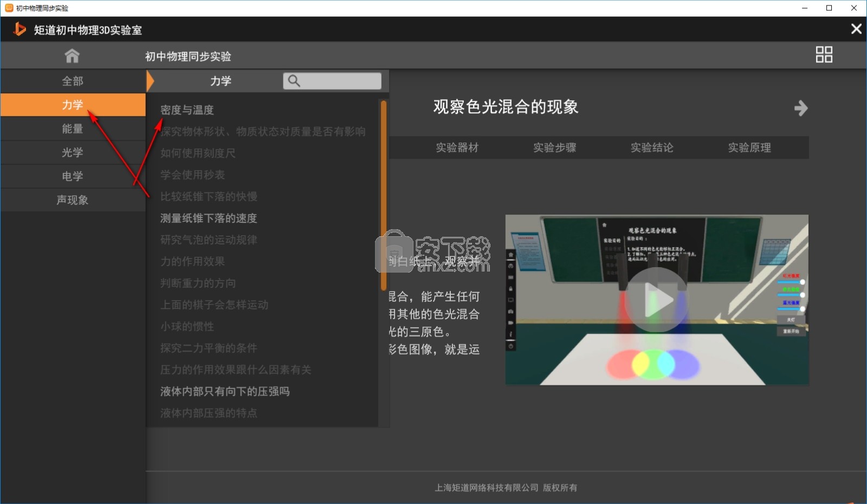Screen dimensions: 867x504
Task: Close the lab panel with X
Action: [x=856, y=29]
